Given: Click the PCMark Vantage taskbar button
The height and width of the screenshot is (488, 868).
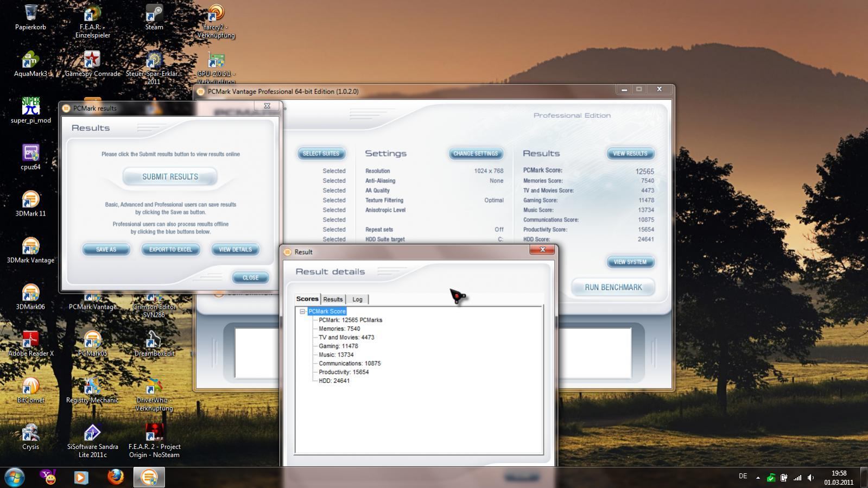Looking at the screenshot, I should [x=149, y=477].
